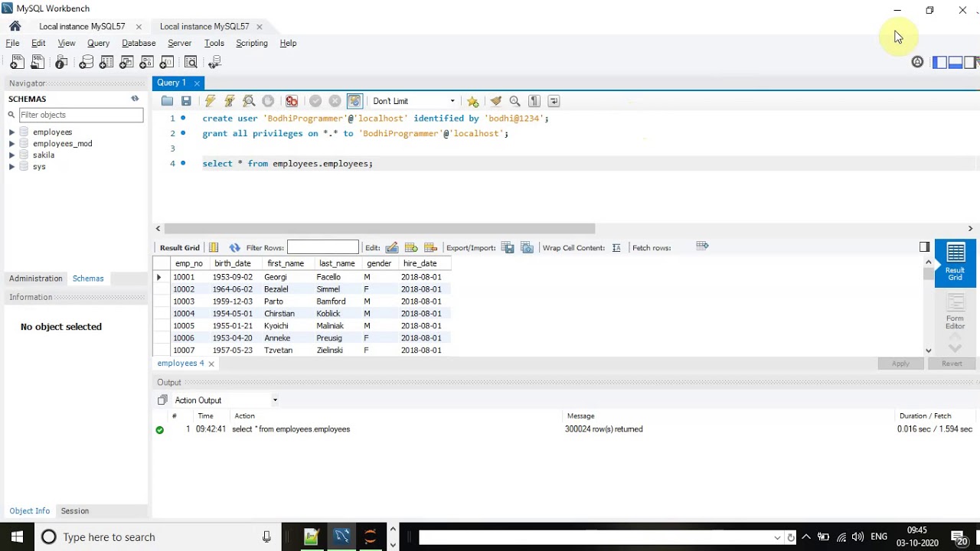Click the Filter objects search field
This screenshot has width=980, height=551.
pyautogui.click(x=80, y=115)
